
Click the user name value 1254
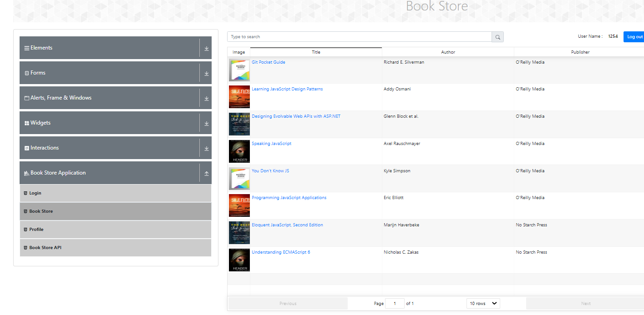pyautogui.click(x=613, y=36)
